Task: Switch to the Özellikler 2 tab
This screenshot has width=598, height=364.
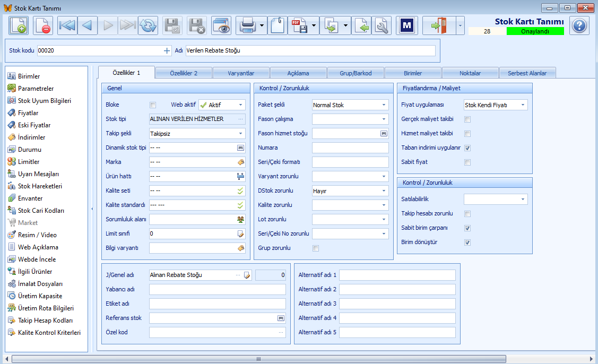Action: (x=184, y=73)
